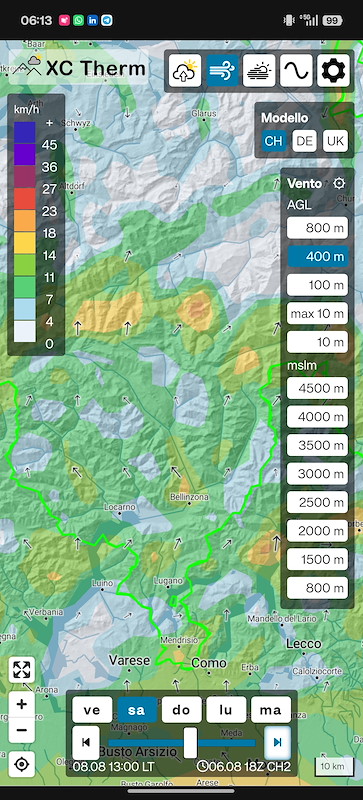
Task: Click the Schwyz label on map
Action: point(76,123)
